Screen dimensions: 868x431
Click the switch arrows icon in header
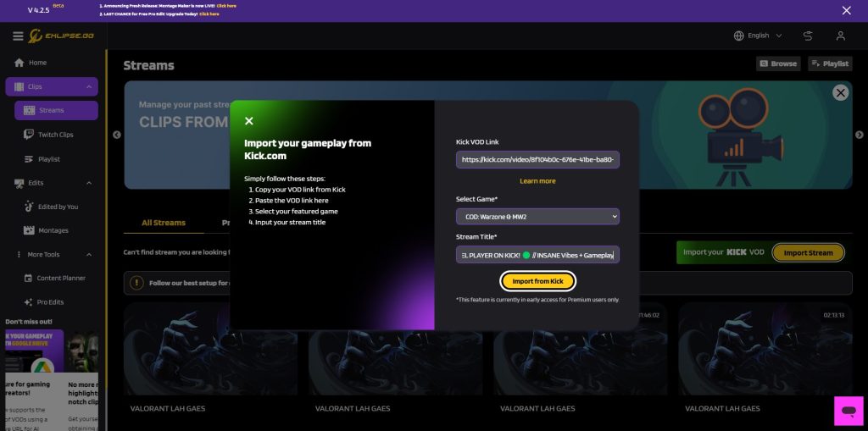point(808,36)
